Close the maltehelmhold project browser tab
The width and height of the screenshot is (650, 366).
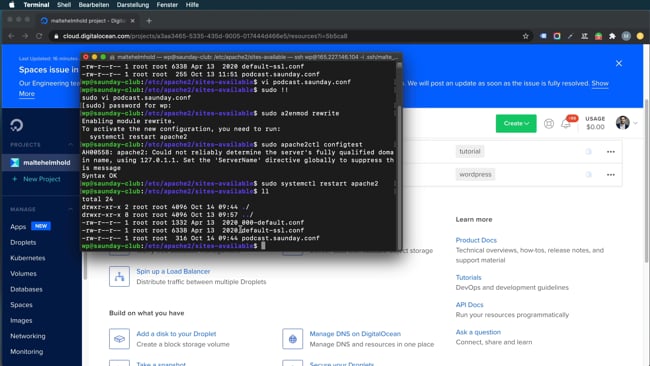click(133, 21)
